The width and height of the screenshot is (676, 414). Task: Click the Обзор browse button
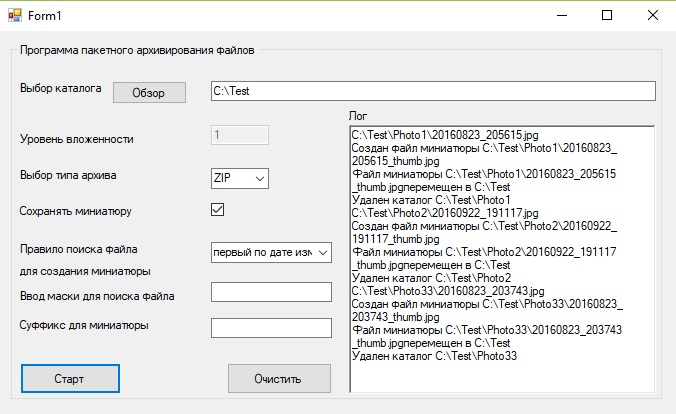[149, 92]
